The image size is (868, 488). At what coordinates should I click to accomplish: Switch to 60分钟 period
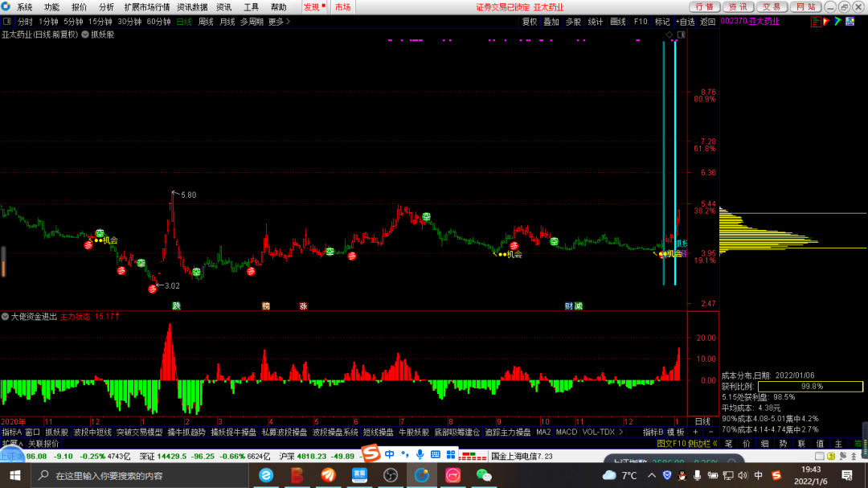pyautogui.click(x=158, y=22)
